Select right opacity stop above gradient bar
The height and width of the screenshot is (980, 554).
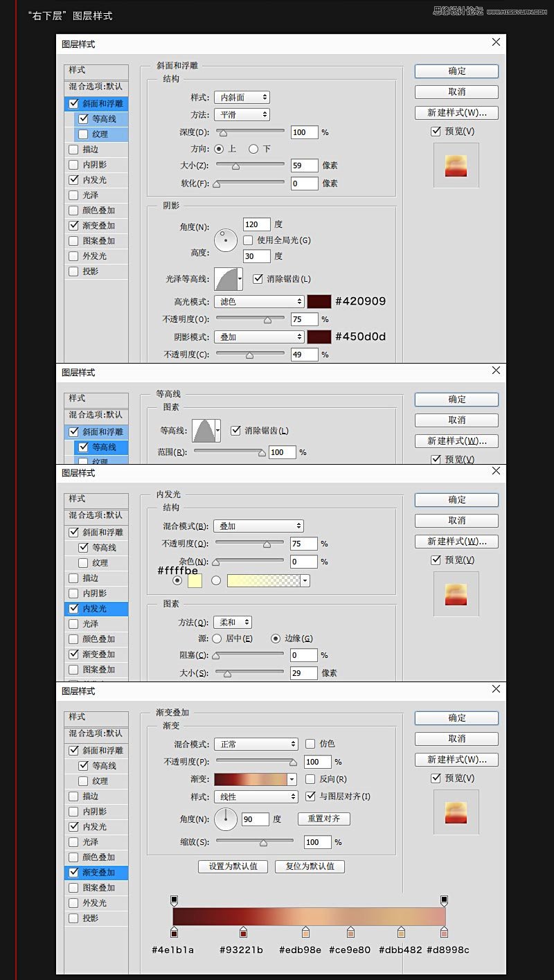pos(444,900)
